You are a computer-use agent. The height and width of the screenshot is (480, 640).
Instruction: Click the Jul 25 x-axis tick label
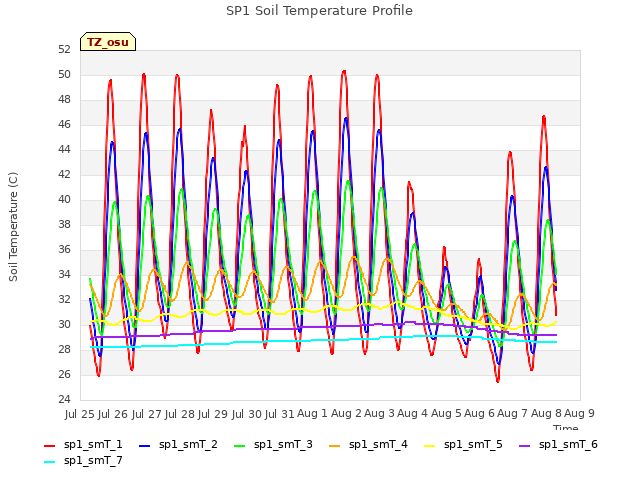[80, 414]
